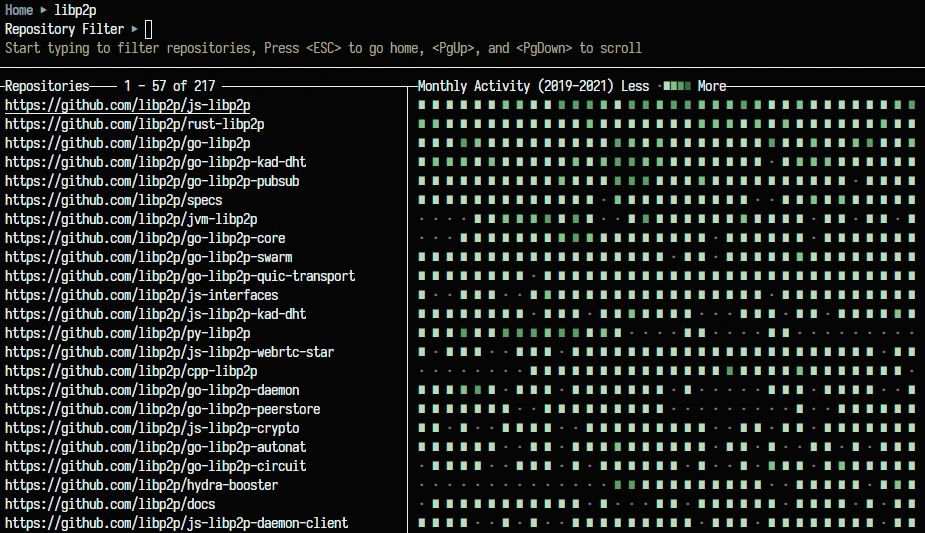Click the Less-More activity legend swatches
The width and height of the screenshot is (925, 533).
tap(677, 86)
